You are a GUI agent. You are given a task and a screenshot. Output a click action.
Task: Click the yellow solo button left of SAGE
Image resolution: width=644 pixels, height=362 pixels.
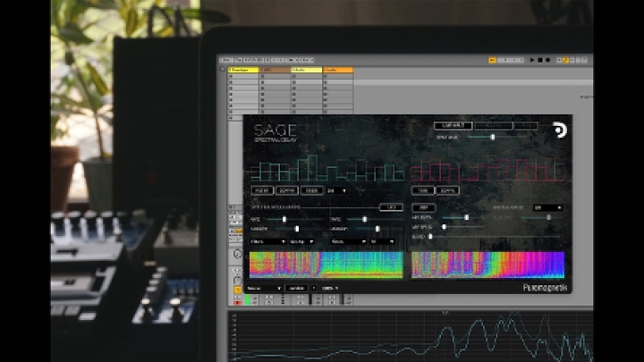tap(237, 290)
